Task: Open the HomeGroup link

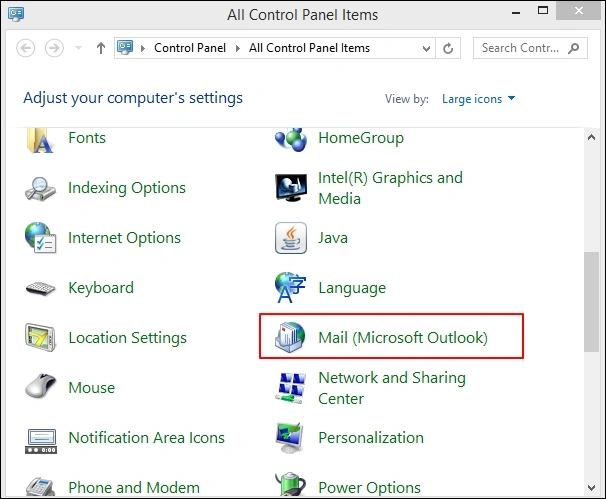Action: click(361, 138)
